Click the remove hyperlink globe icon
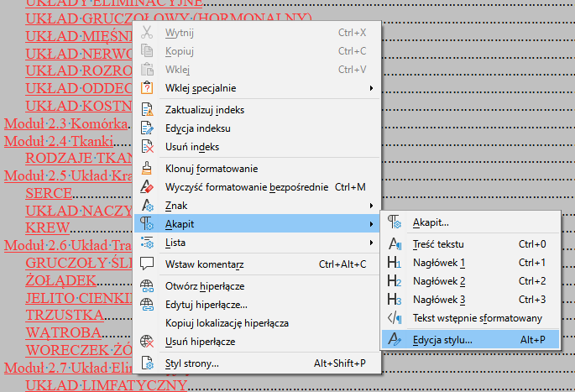 [147, 342]
